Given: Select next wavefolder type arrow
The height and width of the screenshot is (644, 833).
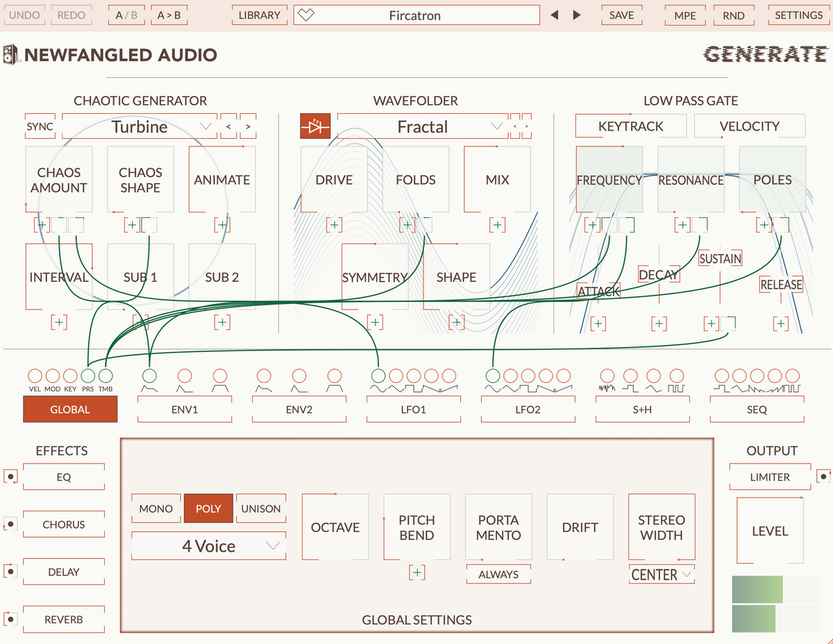Looking at the screenshot, I should coord(527,127).
